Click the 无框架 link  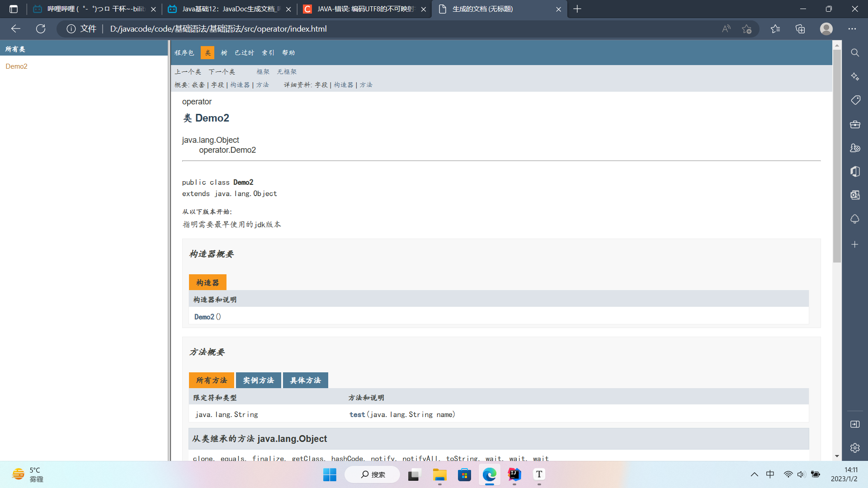(x=287, y=72)
